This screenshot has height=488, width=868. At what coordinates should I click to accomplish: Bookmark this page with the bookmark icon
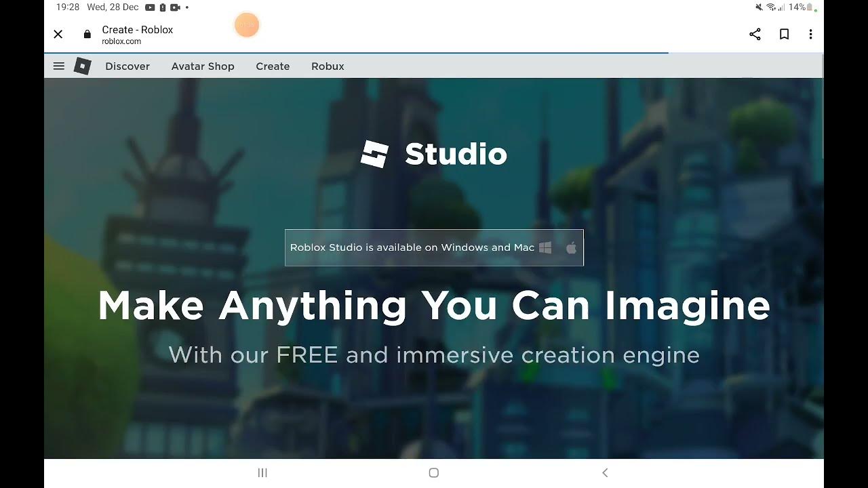tap(784, 34)
